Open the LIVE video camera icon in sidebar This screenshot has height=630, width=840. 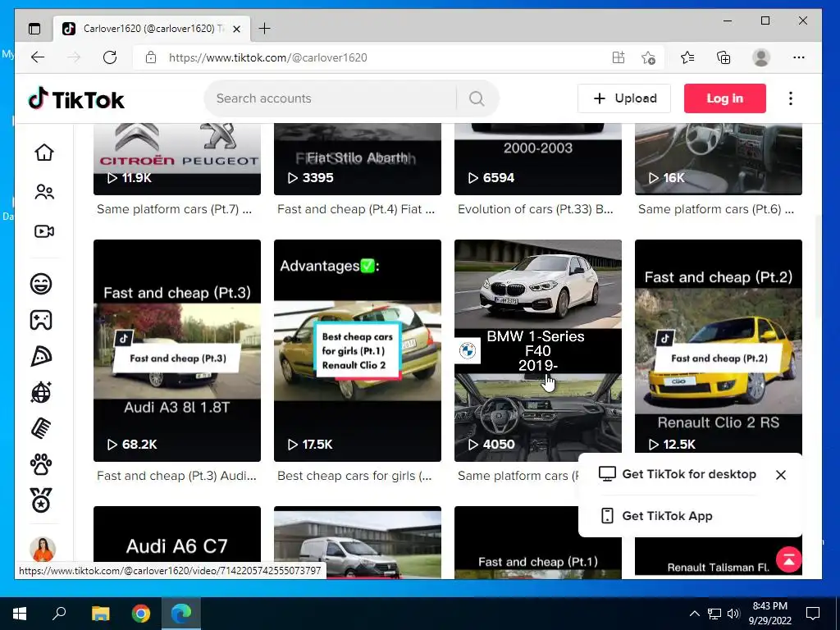point(44,231)
